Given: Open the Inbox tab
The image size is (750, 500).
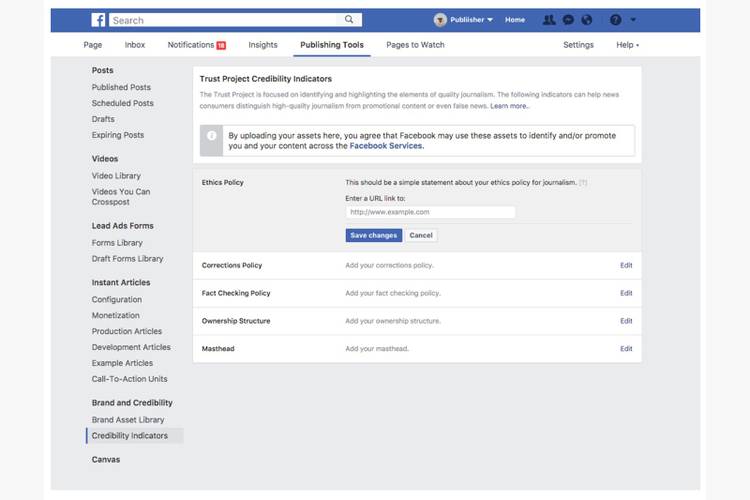Looking at the screenshot, I should pyautogui.click(x=135, y=45).
